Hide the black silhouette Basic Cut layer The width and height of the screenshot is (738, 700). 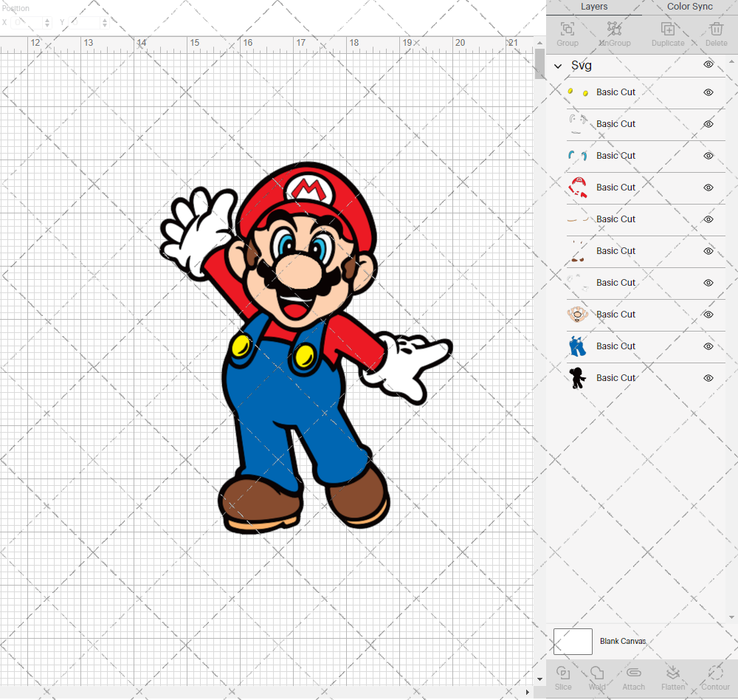[x=708, y=377]
